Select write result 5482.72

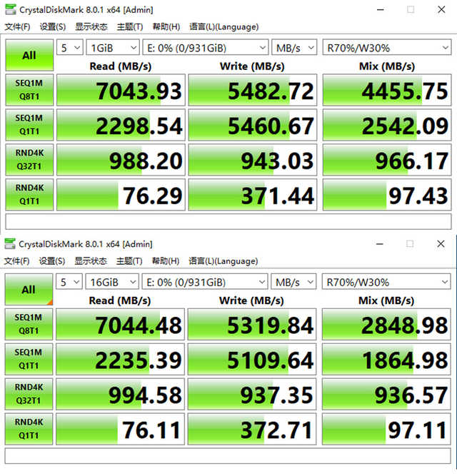(x=253, y=90)
